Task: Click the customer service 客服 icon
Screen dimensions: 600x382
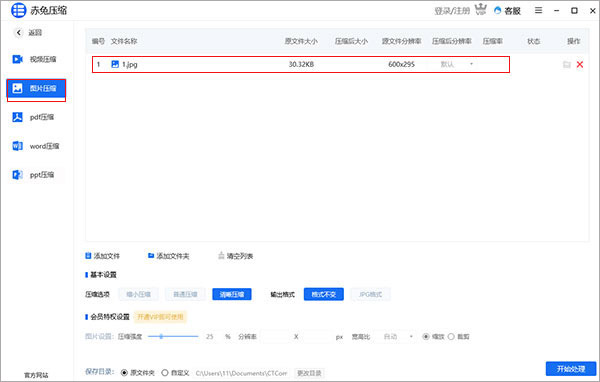Action: click(x=497, y=10)
